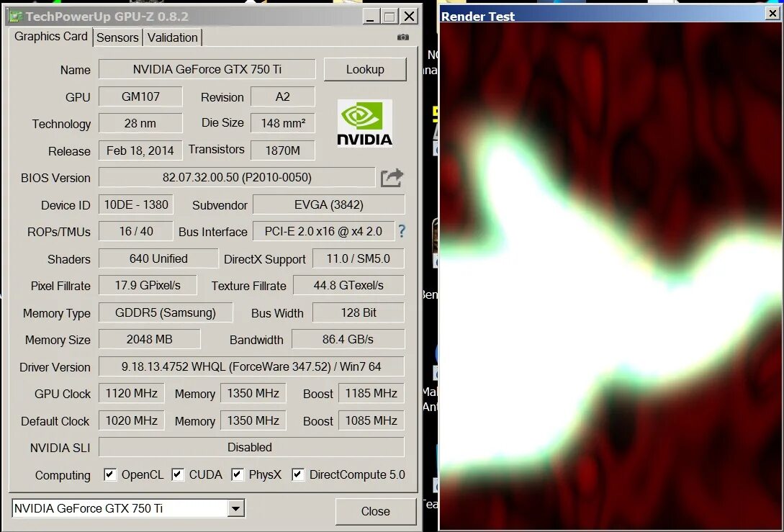Click the Device ID 10DE - 1380
The height and width of the screenshot is (532, 784).
point(136,204)
